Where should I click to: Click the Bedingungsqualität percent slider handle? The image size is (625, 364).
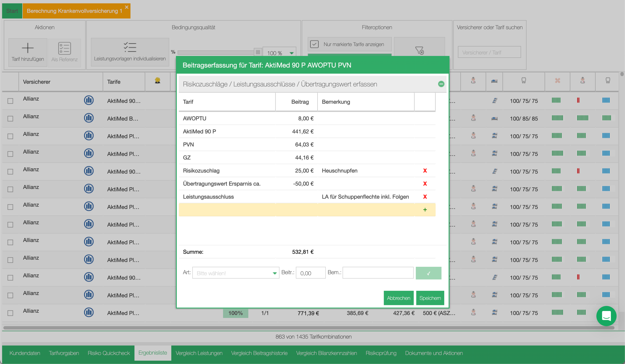coord(258,52)
